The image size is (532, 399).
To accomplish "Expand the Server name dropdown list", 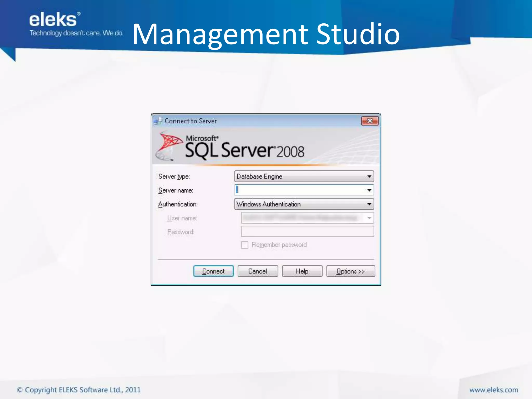I will coord(369,190).
